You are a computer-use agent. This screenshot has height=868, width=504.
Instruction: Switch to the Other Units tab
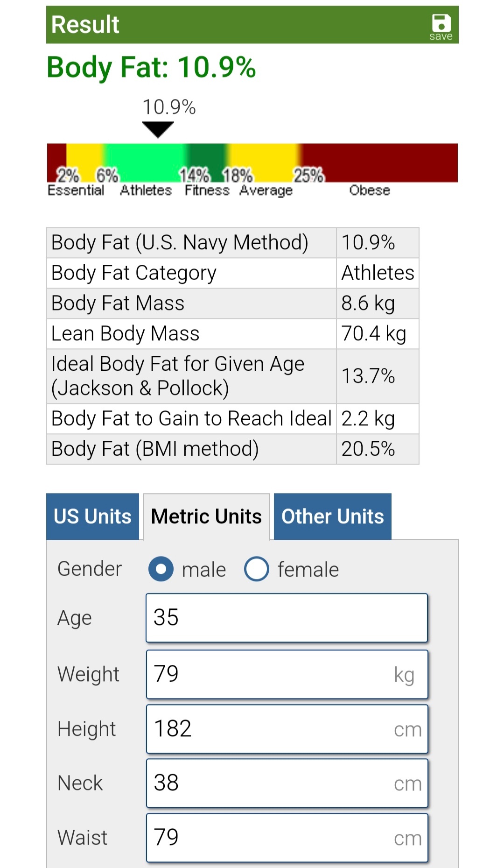[x=332, y=516]
